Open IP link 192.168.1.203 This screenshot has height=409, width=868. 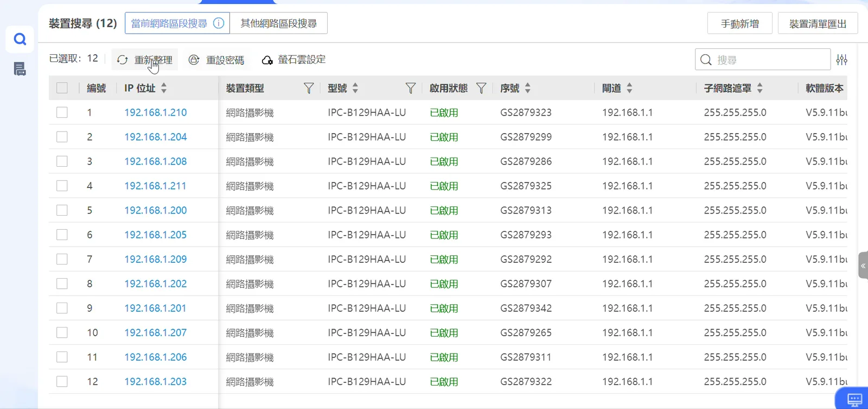(155, 381)
